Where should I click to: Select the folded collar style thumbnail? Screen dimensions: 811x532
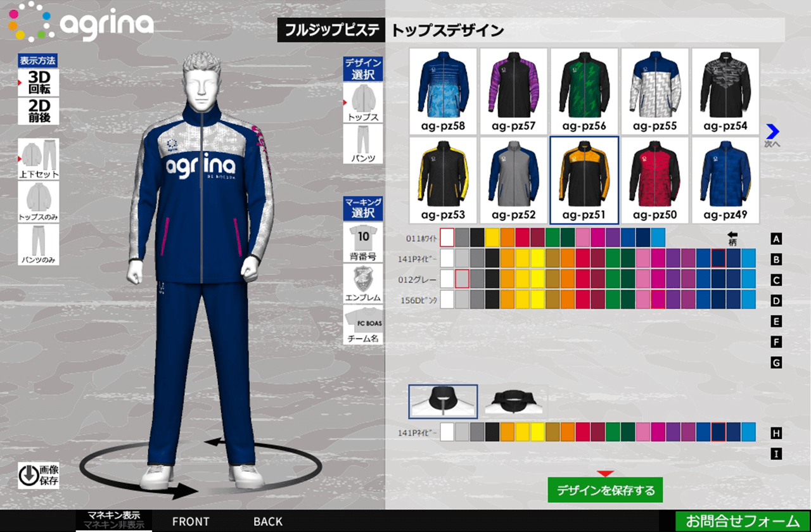[x=514, y=402]
